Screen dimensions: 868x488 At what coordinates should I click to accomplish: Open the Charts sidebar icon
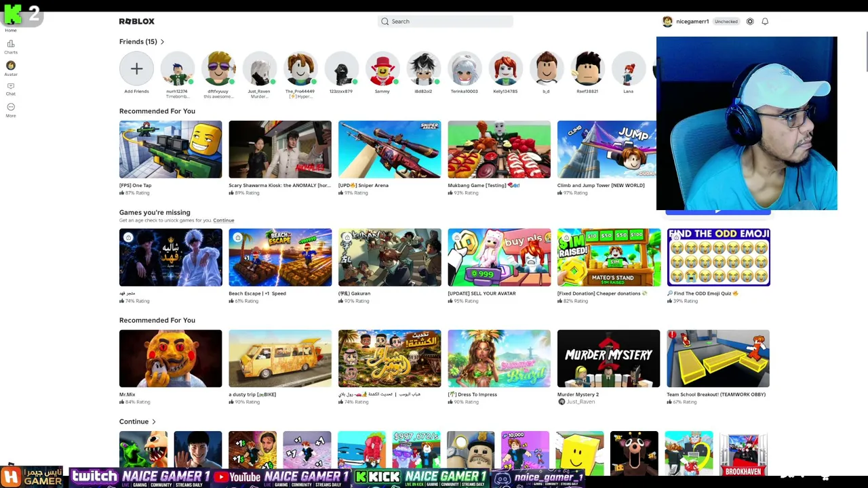click(11, 47)
